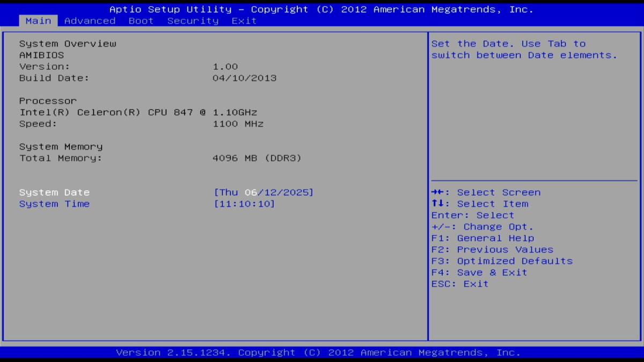Click the Aptio Setup Utility title

tap(321, 10)
